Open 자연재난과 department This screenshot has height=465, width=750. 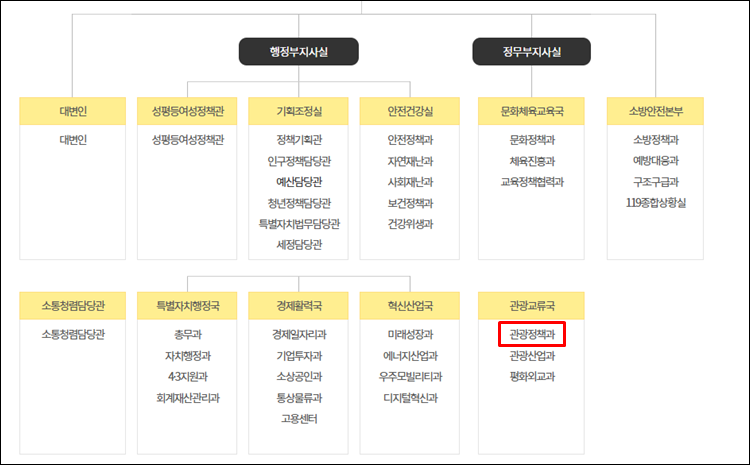pyautogui.click(x=410, y=161)
